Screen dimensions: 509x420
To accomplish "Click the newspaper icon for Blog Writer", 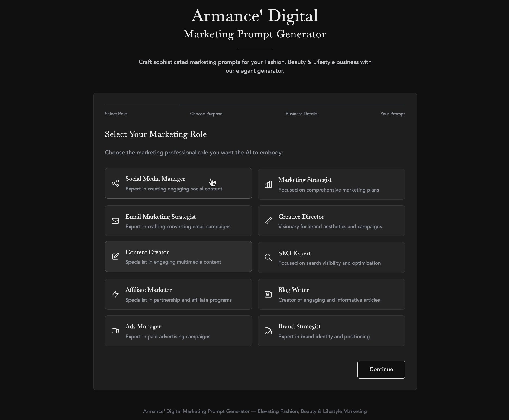I will [x=268, y=294].
